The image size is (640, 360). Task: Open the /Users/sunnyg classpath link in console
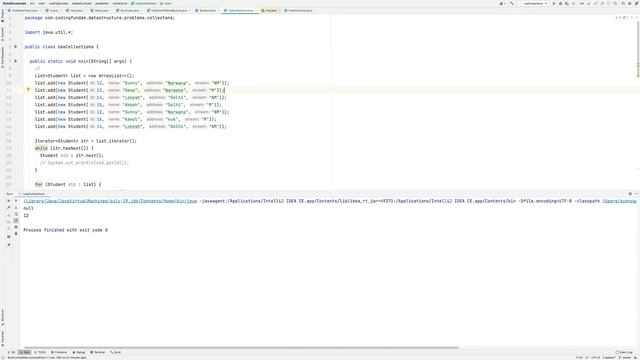click(x=619, y=201)
